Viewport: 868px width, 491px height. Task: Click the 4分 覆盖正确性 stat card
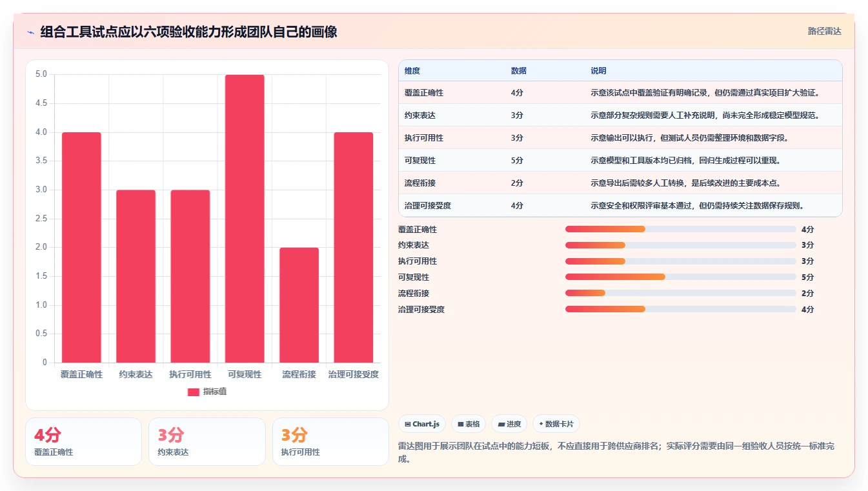(83, 441)
